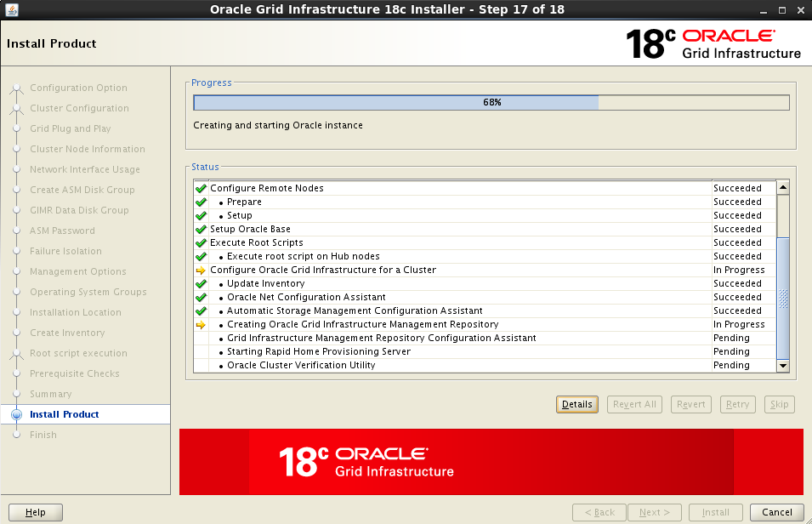Select Create ASM Disk Group step
Screen dimensions: 812x524
(82, 190)
